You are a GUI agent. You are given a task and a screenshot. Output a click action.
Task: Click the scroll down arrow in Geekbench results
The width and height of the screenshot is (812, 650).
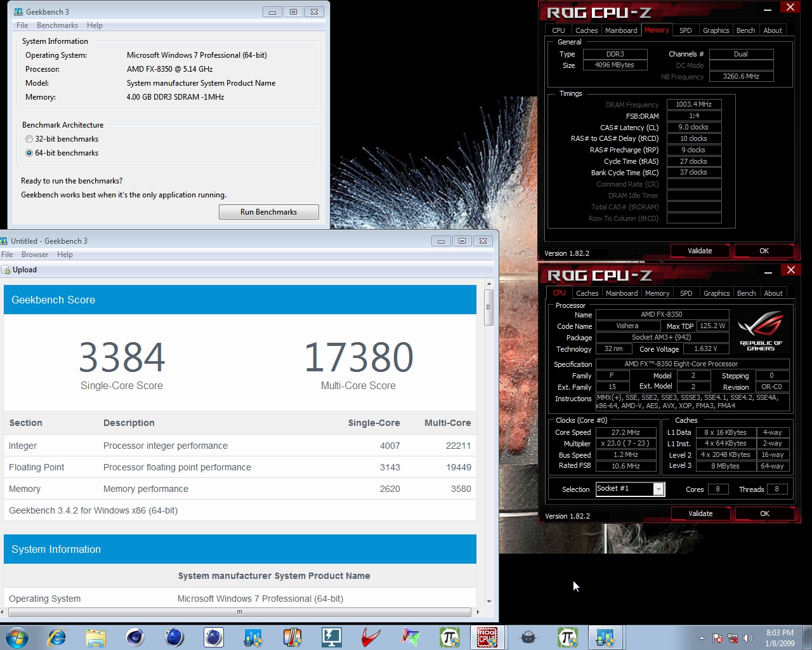(488, 601)
